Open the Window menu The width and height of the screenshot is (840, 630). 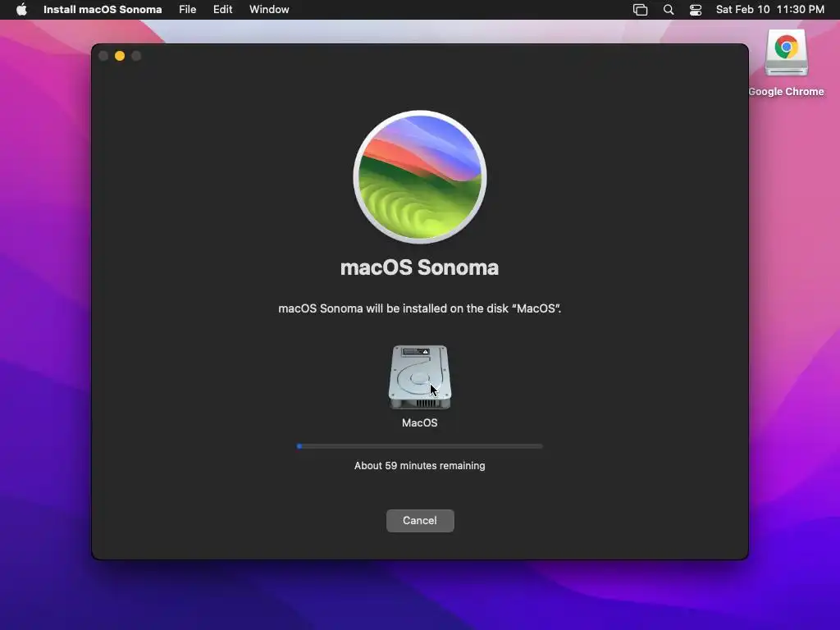[269, 10]
